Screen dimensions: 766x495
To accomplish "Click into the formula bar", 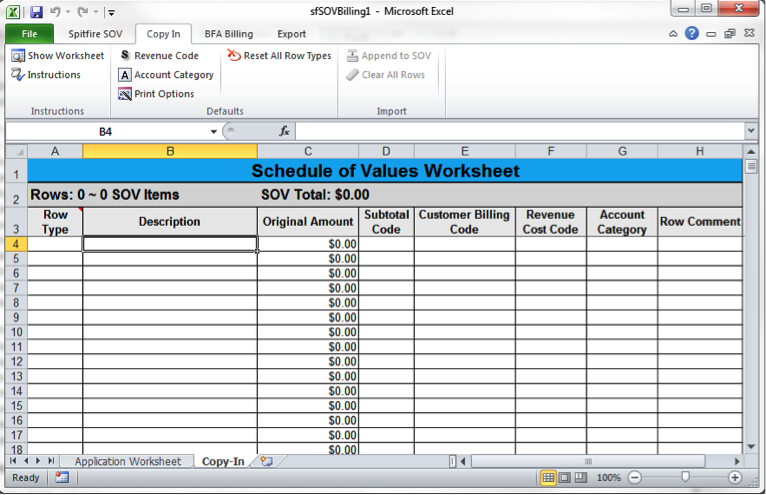I will click(x=519, y=131).
